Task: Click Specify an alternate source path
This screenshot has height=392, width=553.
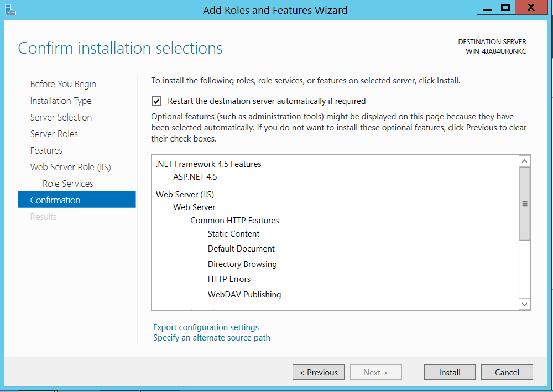Action: tap(212, 338)
